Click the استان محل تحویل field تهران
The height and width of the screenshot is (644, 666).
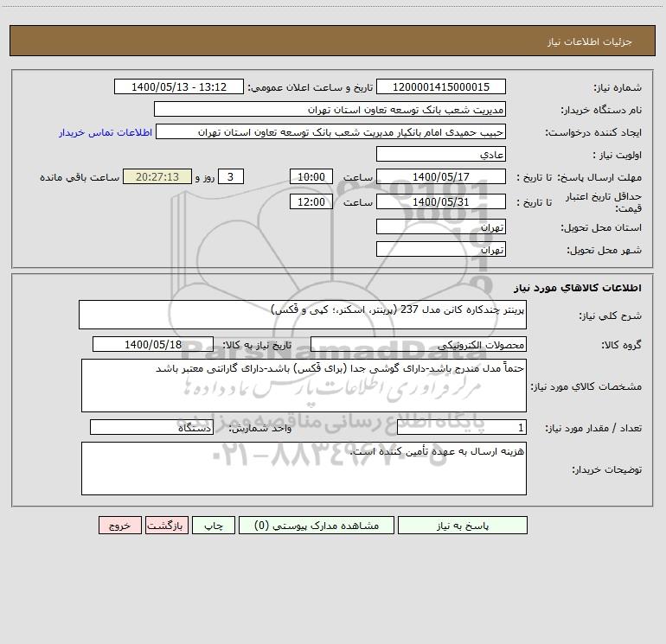[441, 226]
